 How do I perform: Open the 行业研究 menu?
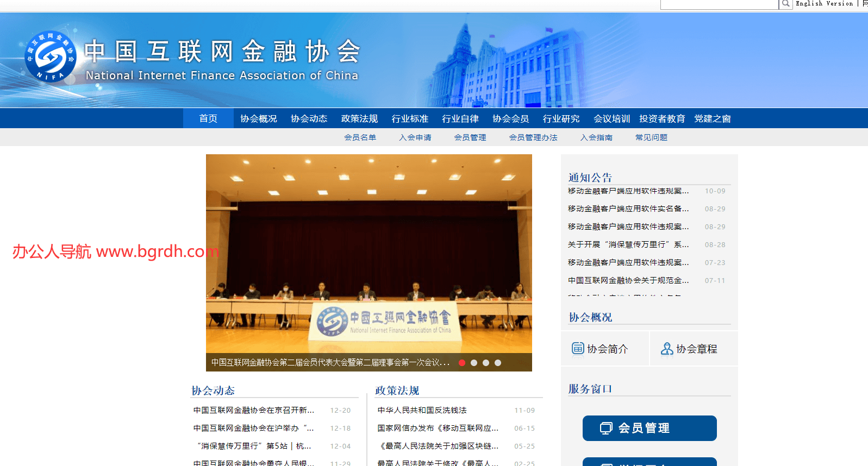coord(561,118)
